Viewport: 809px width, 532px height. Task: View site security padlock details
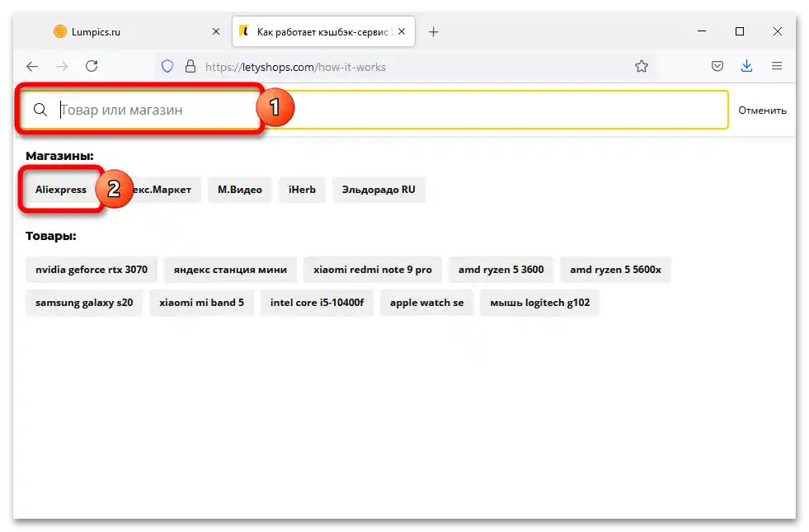click(x=190, y=67)
